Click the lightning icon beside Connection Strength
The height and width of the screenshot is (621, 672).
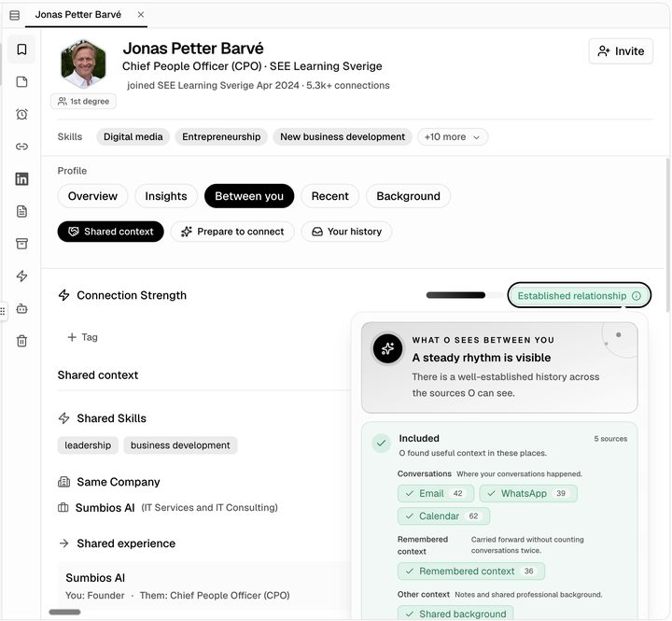63,295
